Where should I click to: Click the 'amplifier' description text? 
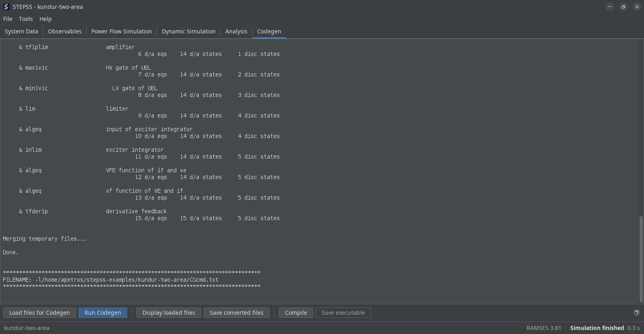[x=120, y=47]
